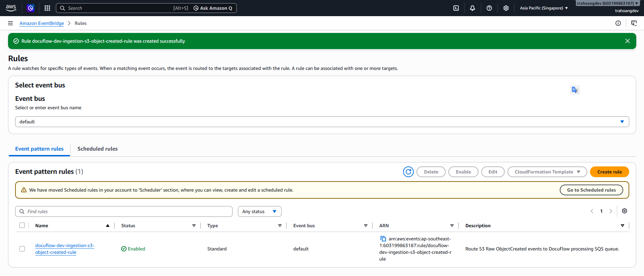The height and width of the screenshot is (276, 644).
Task: Open Status column filter arrow
Action: (x=194, y=226)
